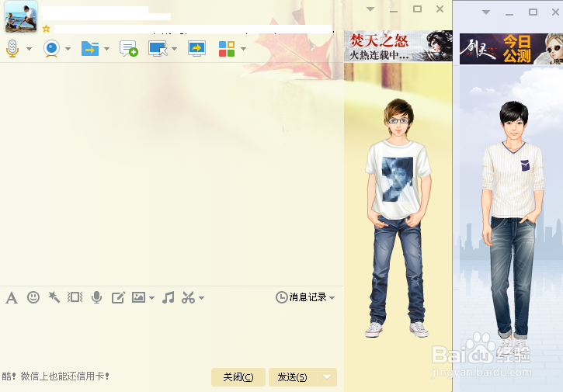Click the 发送(S) send button
Screen dimensions: 563x392
[x=292, y=377]
